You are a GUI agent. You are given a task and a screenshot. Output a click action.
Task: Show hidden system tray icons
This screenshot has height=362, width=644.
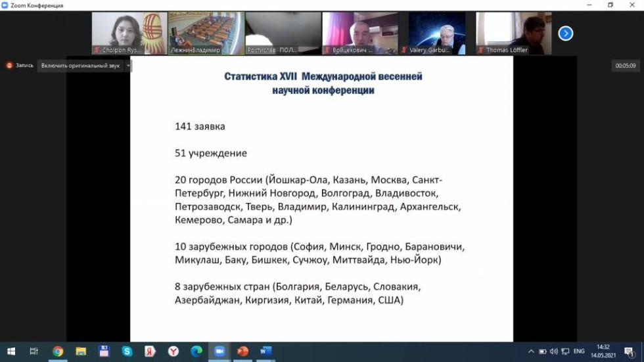coord(531,351)
